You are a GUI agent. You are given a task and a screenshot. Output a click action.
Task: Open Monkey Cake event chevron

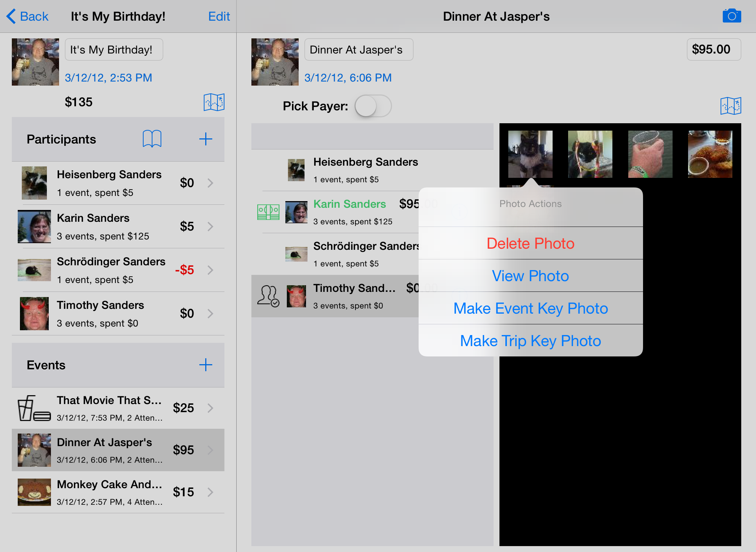click(210, 492)
